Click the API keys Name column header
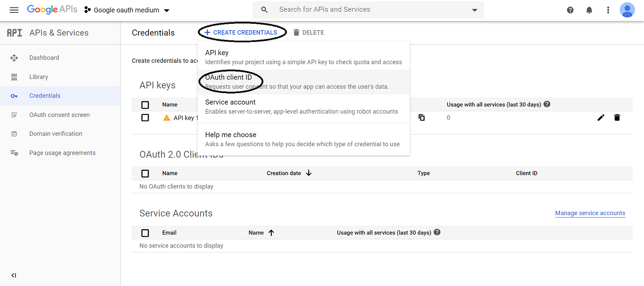 coord(170,104)
